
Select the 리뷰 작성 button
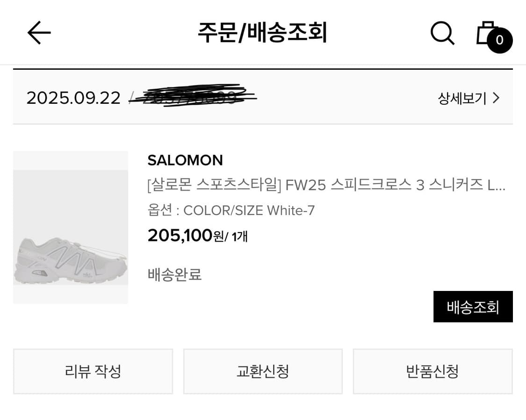tap(93, 371)
